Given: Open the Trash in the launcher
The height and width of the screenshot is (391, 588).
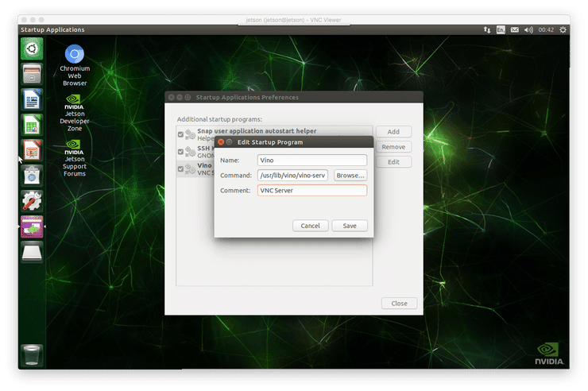Looking at the screenshot, I should pyautogui.click(x=32, y=355).
